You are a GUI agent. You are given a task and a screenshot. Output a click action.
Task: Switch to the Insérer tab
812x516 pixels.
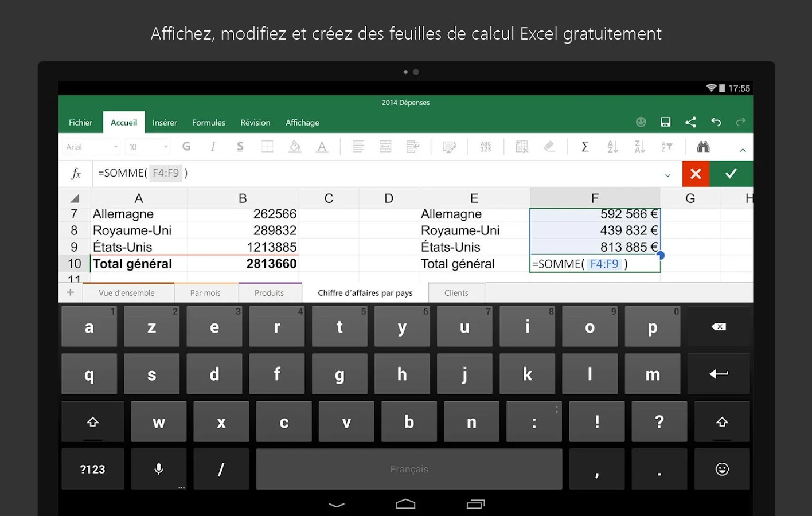click(x=165, y=123)
